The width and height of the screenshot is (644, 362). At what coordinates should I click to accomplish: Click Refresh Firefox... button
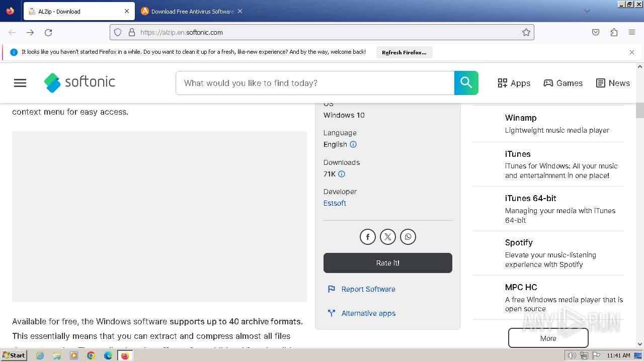coord(404,52)
